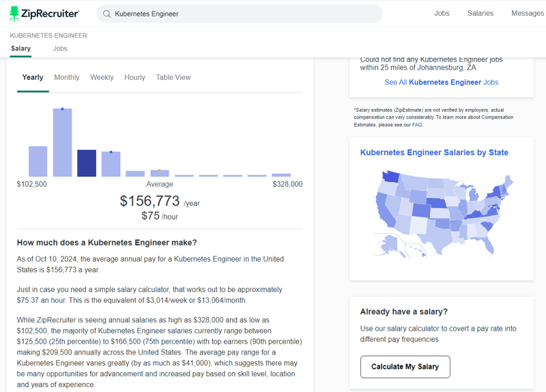Click California on the salary map
The width and height of the screenshot is (546, 392).
coord(384,210)
